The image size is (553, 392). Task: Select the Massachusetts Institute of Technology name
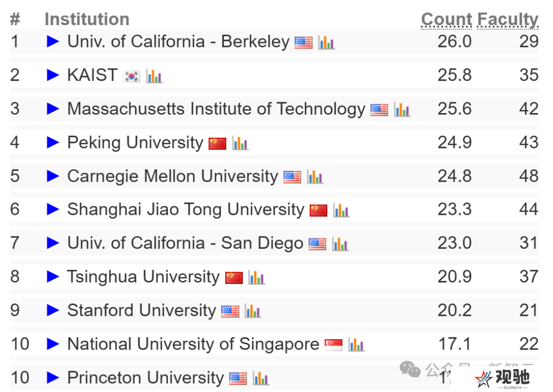point(216,108)
